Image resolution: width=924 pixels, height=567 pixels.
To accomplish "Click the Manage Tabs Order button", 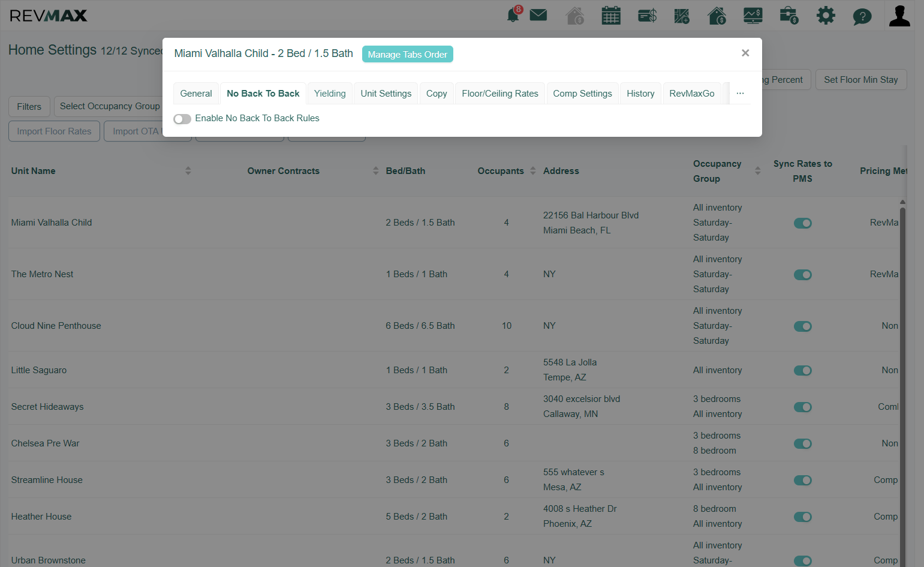I will pyautogui.click(x=408, y=54).
